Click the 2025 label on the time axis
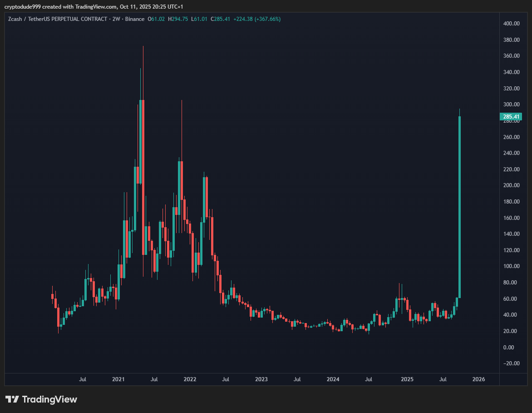The height and width of the screenshot is (413, 532). pyautogui.click(x=407, y=379)
